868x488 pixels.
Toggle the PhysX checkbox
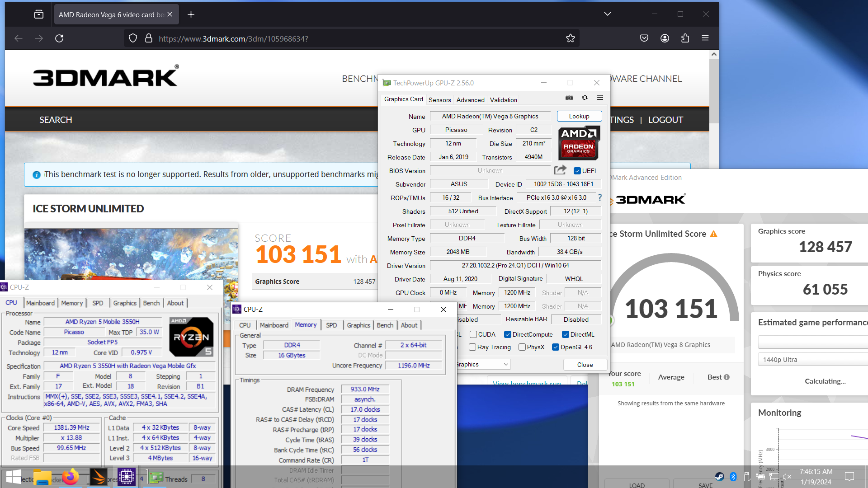522,347
